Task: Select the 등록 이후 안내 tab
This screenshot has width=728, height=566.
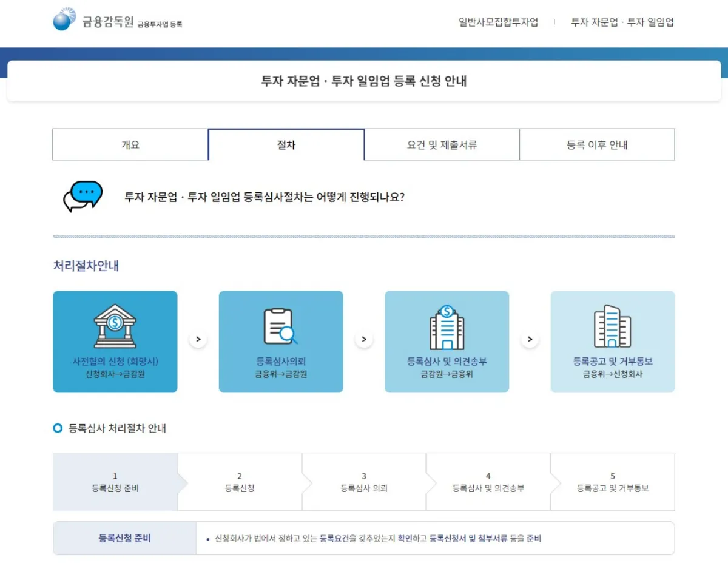Action: tap(596, 144)
